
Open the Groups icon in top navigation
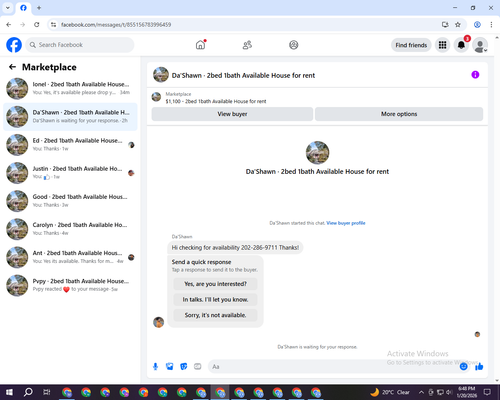click(293, 45)
